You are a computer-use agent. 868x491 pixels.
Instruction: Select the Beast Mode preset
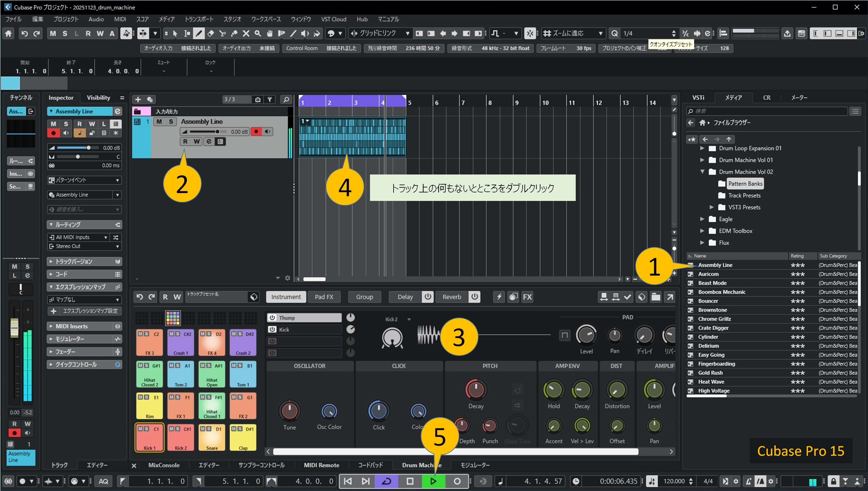[712, 283]
